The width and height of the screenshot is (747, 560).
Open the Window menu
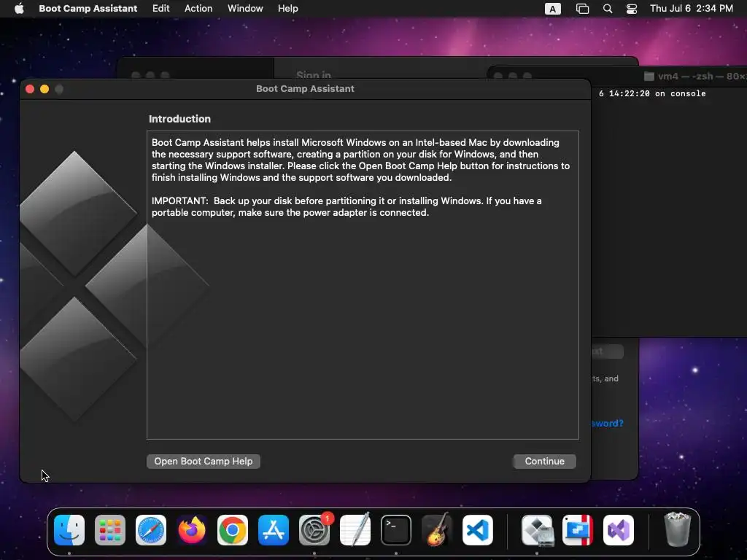click(245, 9)
